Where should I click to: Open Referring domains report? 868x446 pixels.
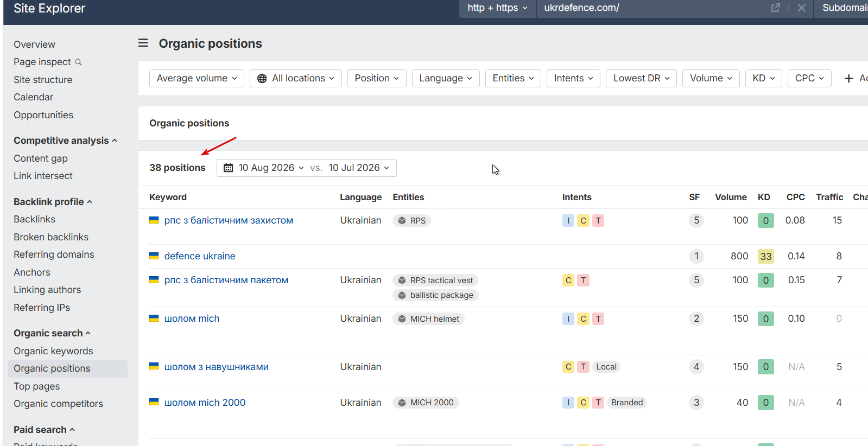click(54, 254)
